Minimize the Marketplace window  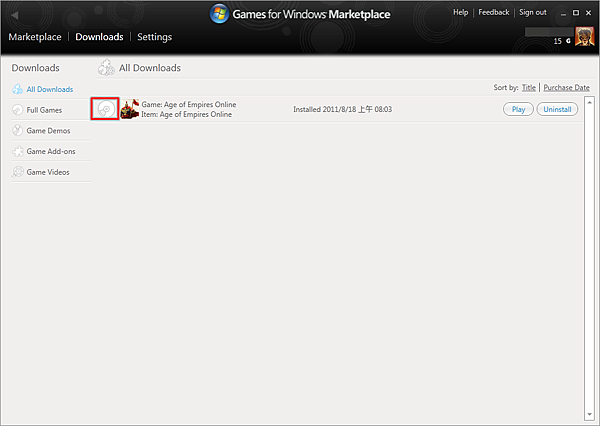pyautogui.click(x=563, y=14)
